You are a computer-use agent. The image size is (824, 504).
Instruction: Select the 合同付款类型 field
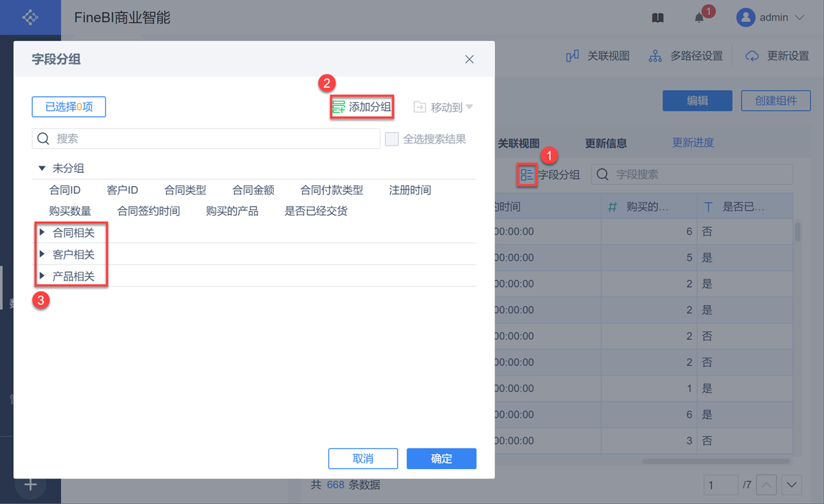click(x=332, y=190)
